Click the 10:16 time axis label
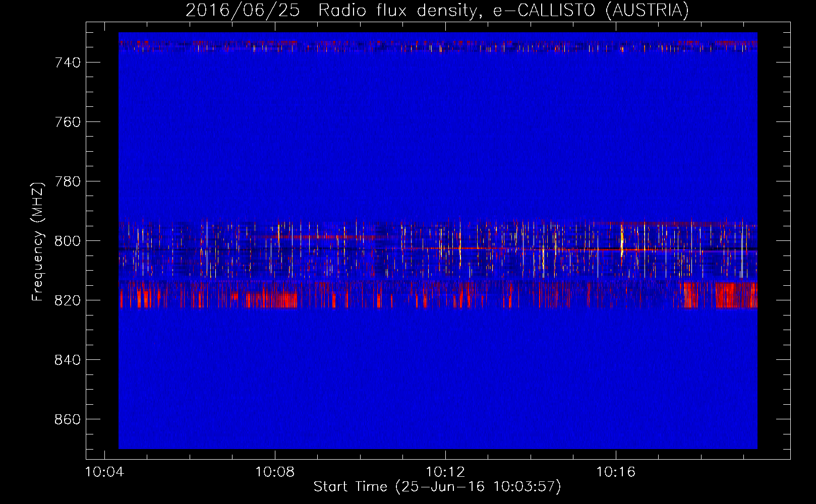Image resolution: width=816 pixels, height=504 pixels. coord(616,472)
